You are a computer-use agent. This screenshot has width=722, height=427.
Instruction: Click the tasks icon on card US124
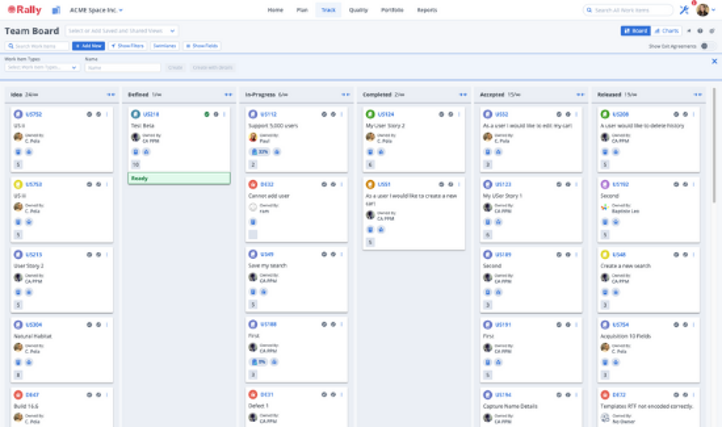coord(371,152)
